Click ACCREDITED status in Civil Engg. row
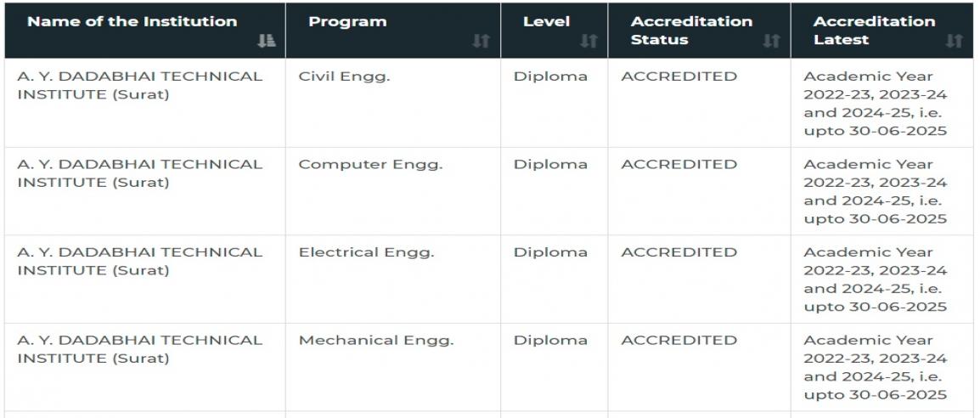Viewport: 980px width, 418px height. point(679,76)
